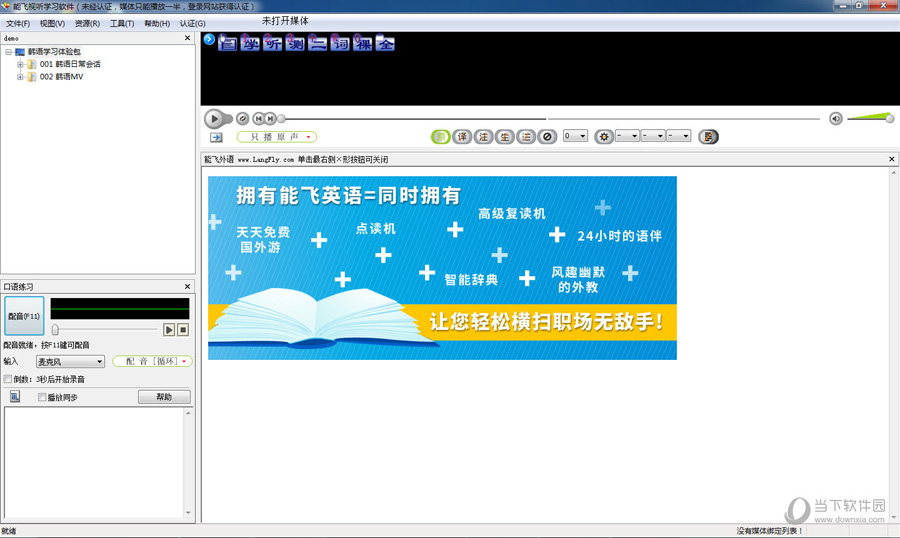900x538 pixels.
Task: Click the blue arrow icon below play button
Action: pyautogui.click(x=216, y=137)
